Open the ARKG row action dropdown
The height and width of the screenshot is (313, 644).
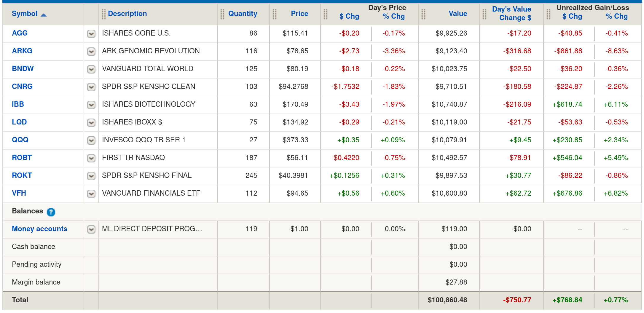91,51
